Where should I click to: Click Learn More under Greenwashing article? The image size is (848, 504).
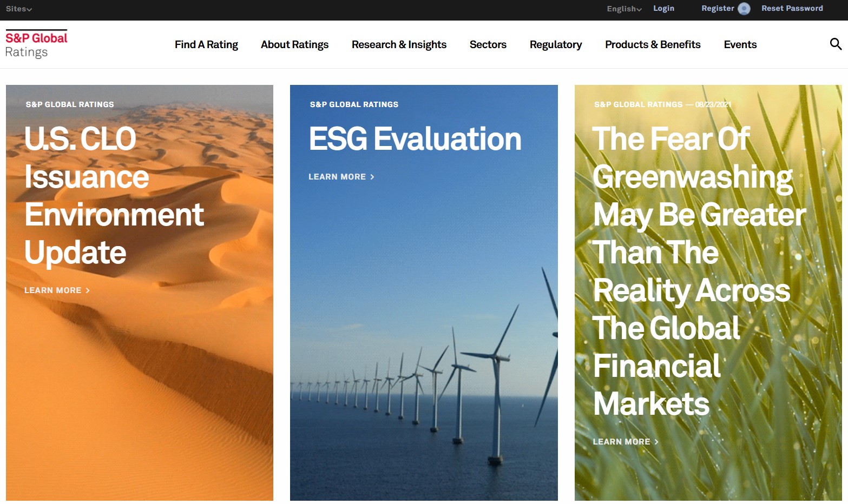coord(626,442)
